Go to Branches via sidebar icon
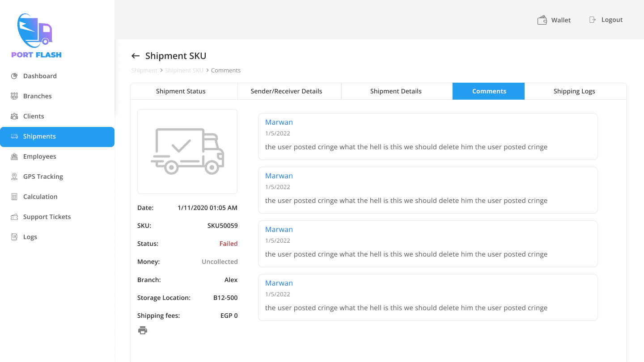This screenshot has width=644, height=362. [x=14, y=96]
